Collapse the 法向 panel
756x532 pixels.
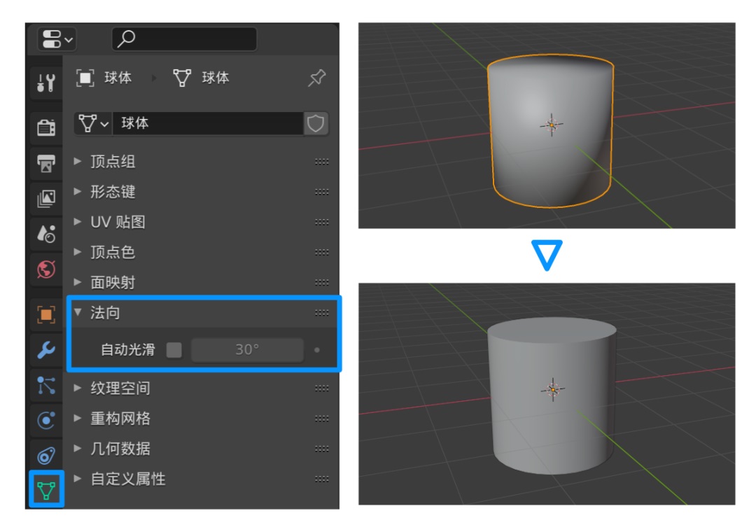click(78, 312)
